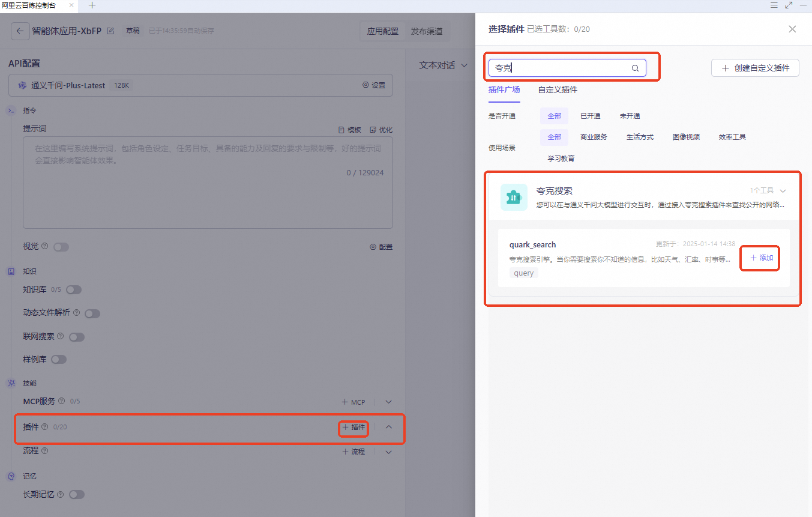Select 全部 in 是否开通 filter row
Image resolution: width=812 pixels, height=517 pixels.
click(x=554, y=116)
